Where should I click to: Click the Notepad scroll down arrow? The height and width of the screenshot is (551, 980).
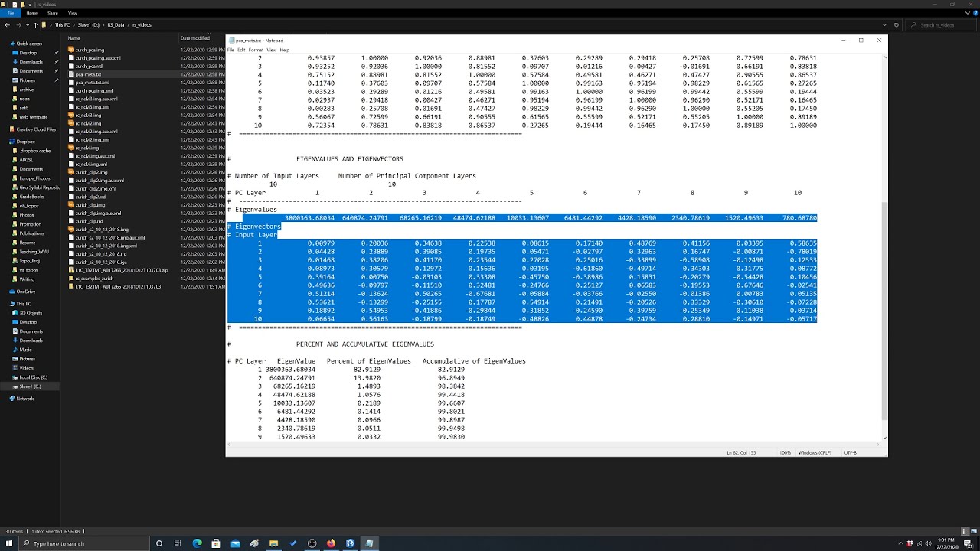(x=884, y=438)
